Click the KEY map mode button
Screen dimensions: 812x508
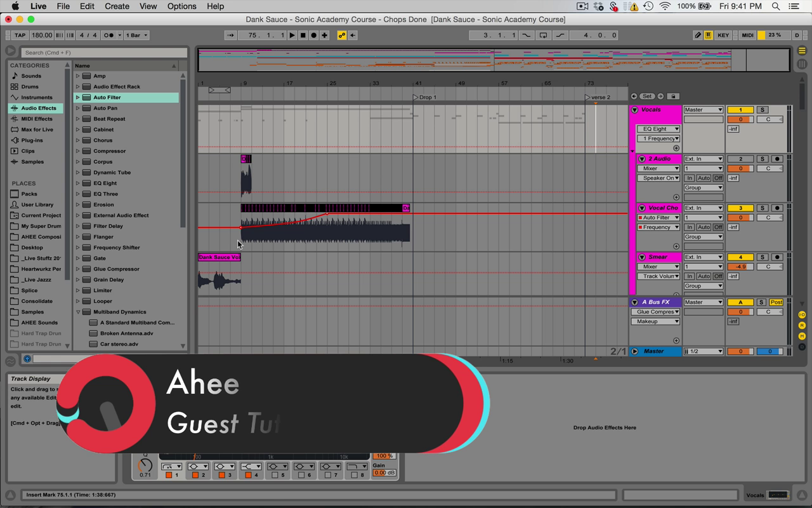click(x=723, y=36)
